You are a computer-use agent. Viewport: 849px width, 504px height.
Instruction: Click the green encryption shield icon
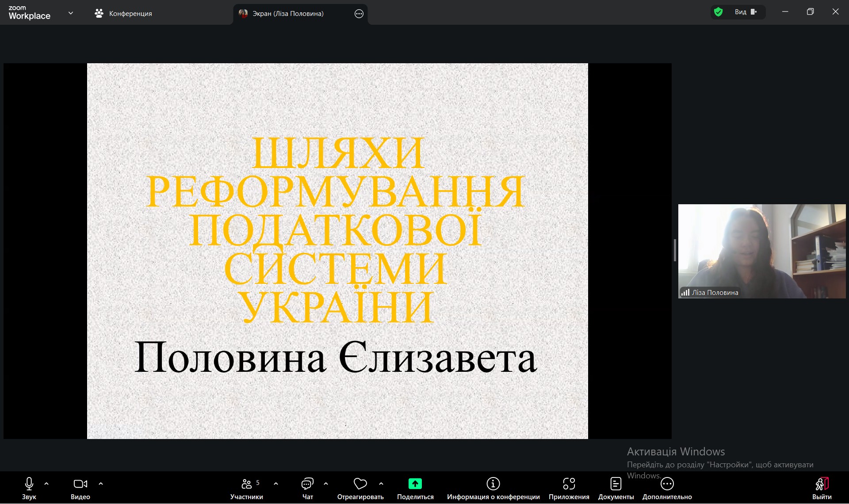pyautogui.click(x=719, y=12)
